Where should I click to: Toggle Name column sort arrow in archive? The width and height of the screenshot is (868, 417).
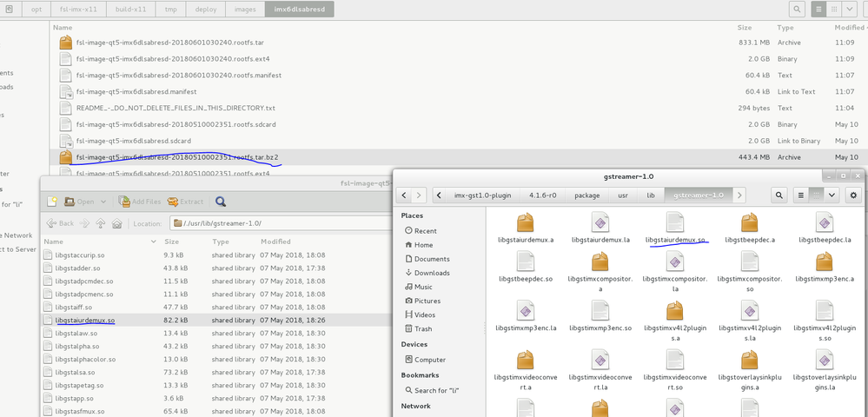click(x=153, y=242)
